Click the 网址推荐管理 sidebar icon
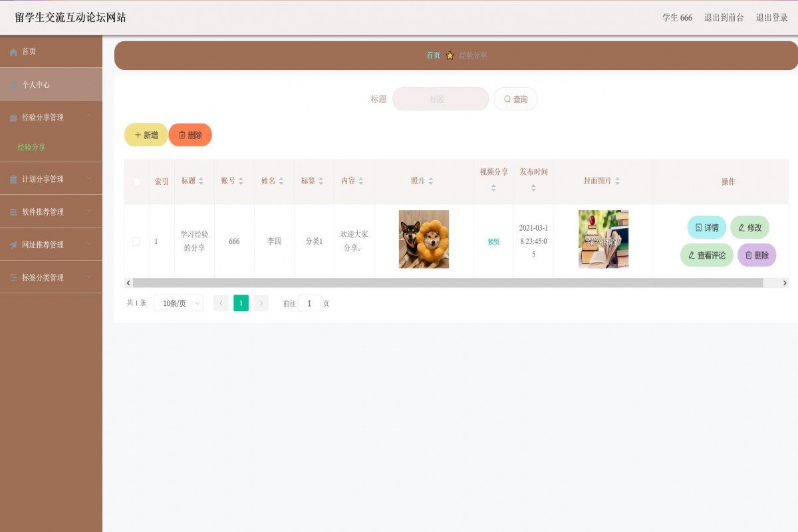 pyautogui.click(x=12, y=244)
